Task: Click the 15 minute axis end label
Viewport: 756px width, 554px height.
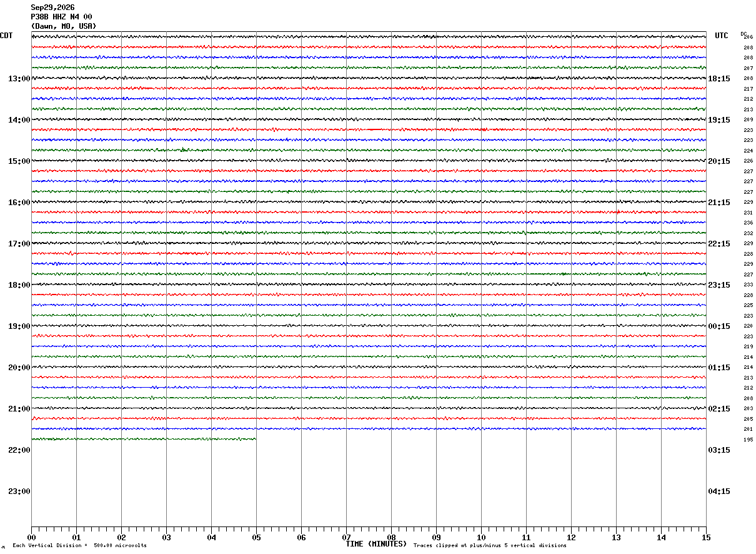Action: [x=706, y=538]
